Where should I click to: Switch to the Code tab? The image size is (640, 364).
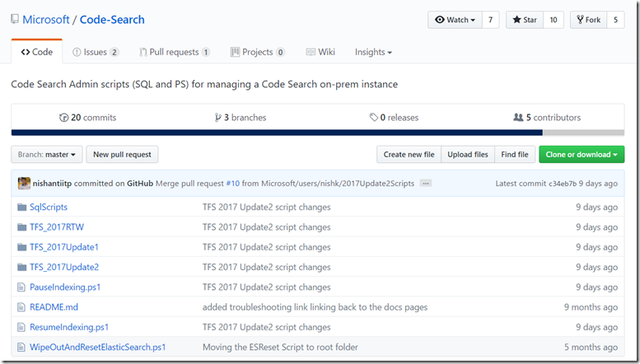click(x=37, y=52)
